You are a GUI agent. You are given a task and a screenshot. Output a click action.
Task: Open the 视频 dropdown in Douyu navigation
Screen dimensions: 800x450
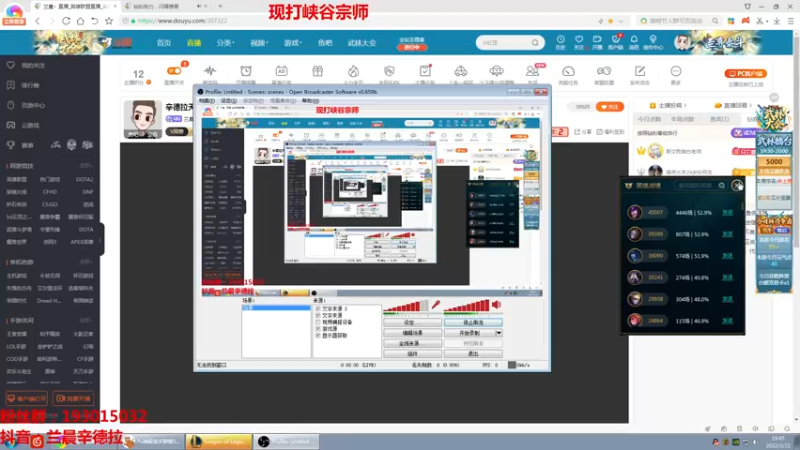click(259, 43)
